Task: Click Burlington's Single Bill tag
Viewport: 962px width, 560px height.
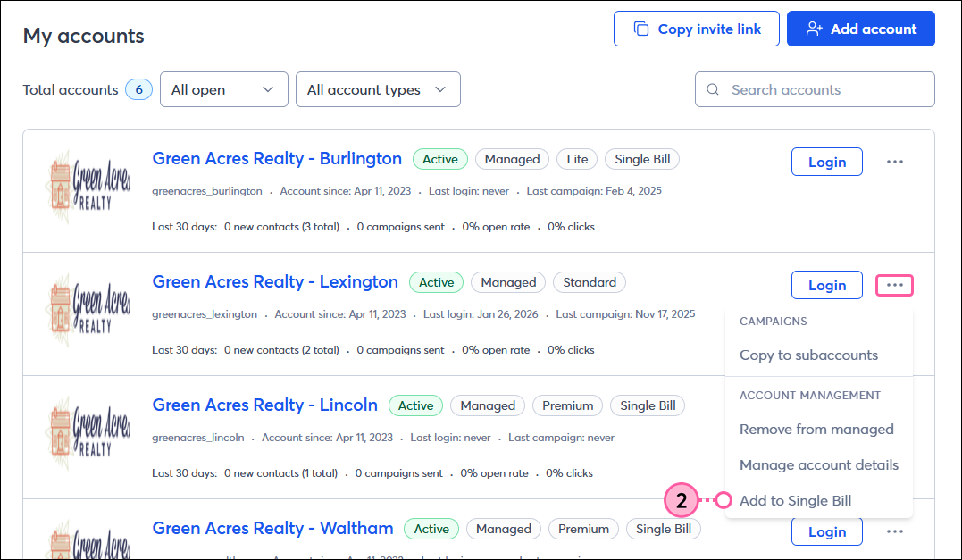Action: coord(642,159)
